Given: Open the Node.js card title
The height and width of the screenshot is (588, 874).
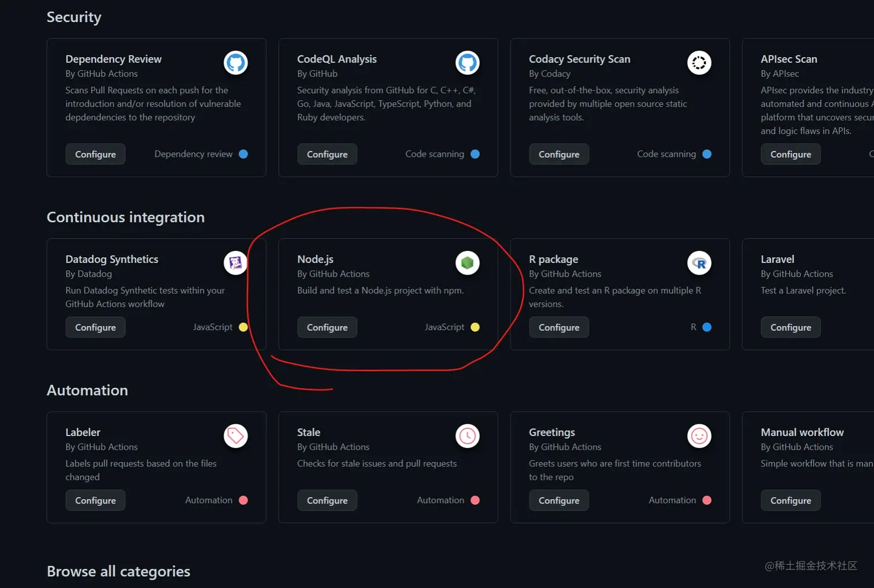Looking at the screenshot, I should click(315, 259).
